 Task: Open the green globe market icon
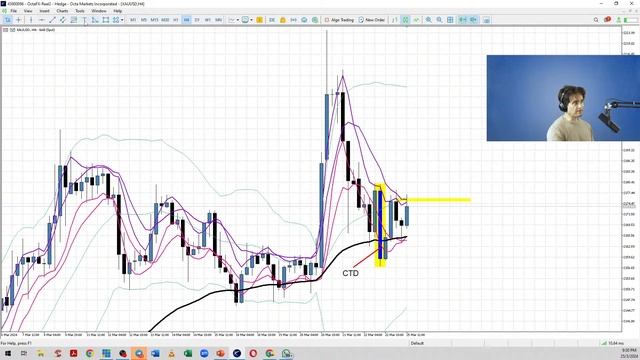coord(315,20)
